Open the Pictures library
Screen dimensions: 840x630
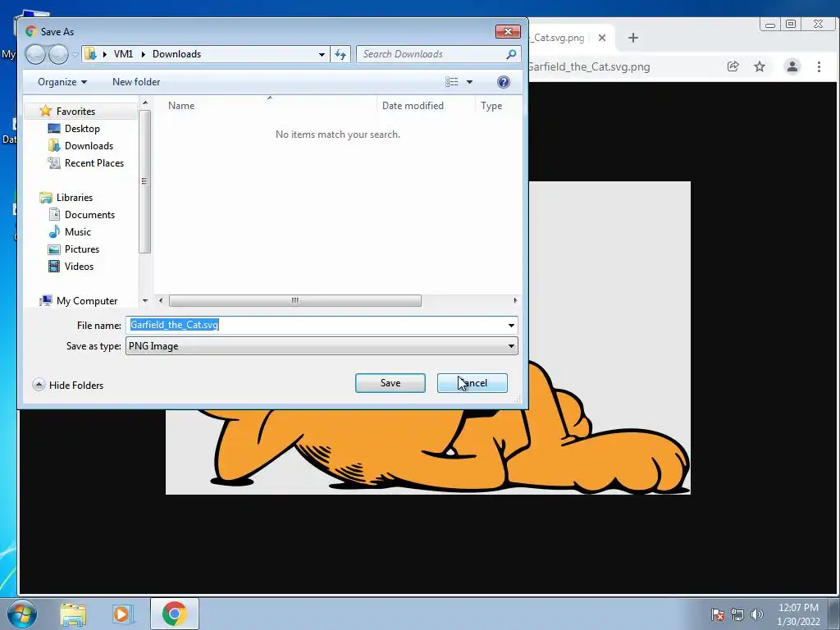pos(81,249)
